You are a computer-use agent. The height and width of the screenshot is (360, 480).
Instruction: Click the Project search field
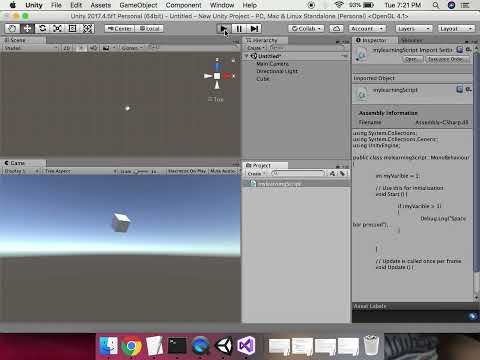click(297, 173)
